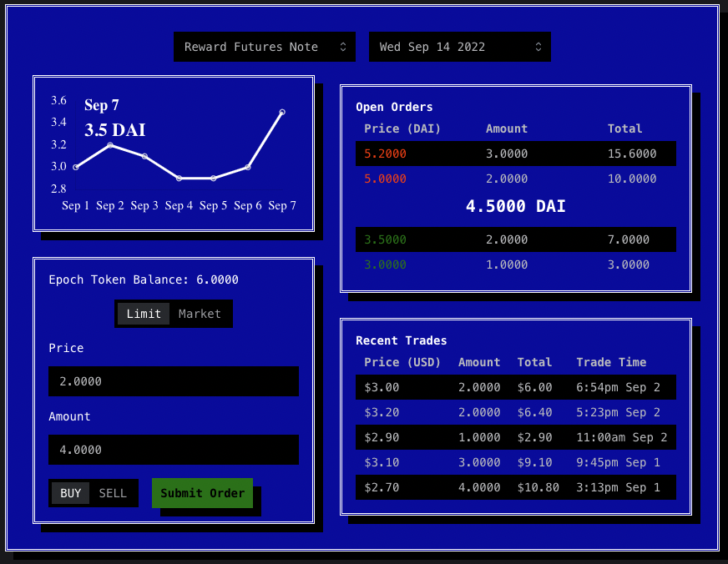This screenshot has height=564, width=728.
Task: Click the Submit Order button
Action: click(202, 493)
